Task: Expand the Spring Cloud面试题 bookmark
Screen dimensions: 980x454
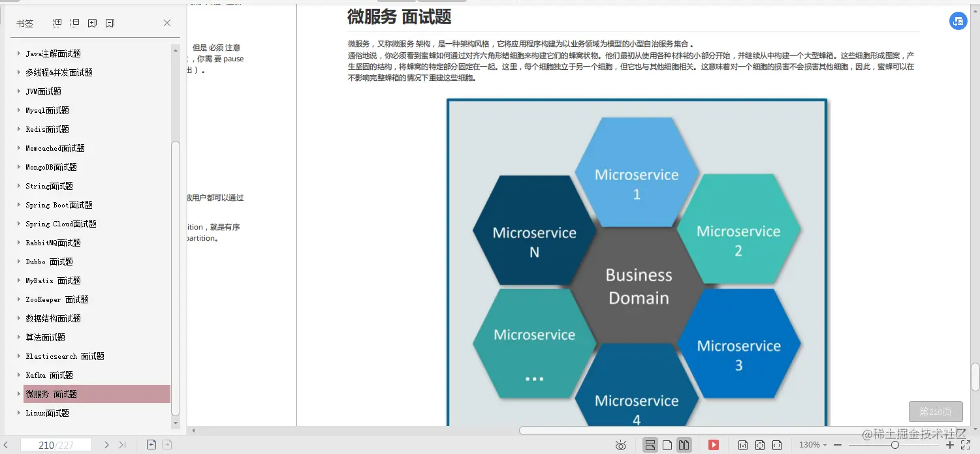Action: pos(18,224)
